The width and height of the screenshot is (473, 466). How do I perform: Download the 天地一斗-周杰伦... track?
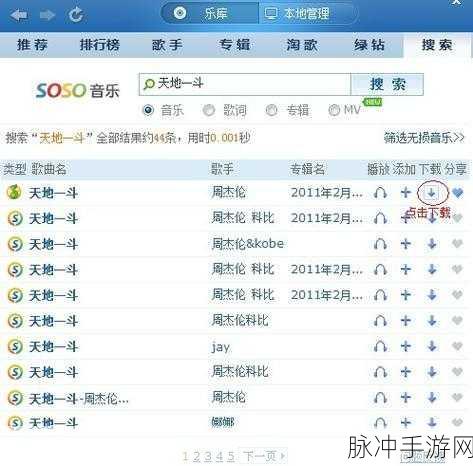(432, 397)
